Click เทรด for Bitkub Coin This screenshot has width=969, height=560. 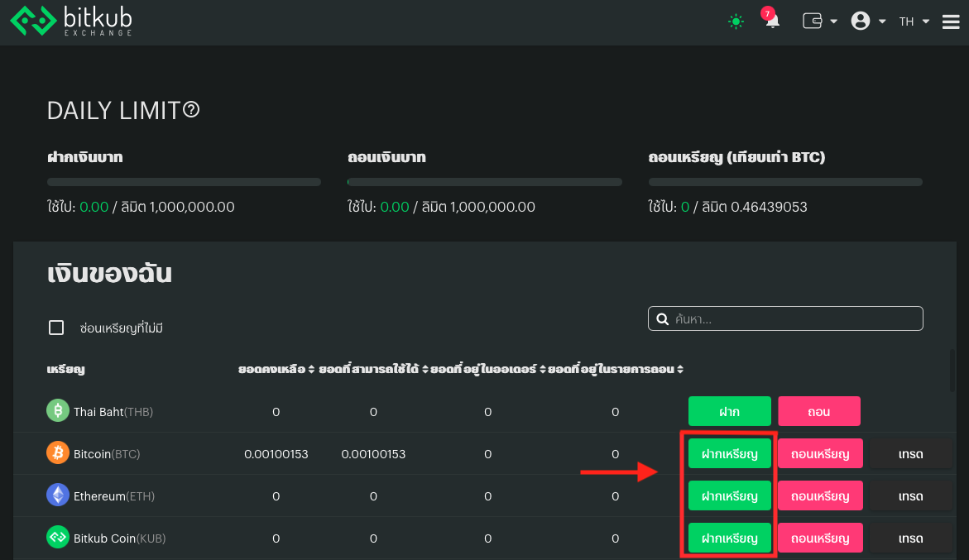pyautogui.click(x=910, y=537)
